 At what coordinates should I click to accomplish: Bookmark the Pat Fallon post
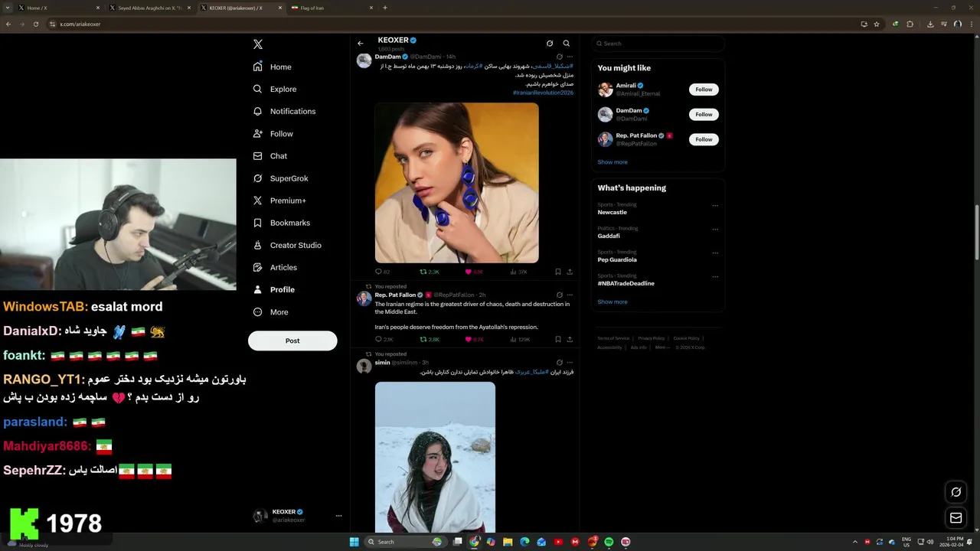pos(558,339)
